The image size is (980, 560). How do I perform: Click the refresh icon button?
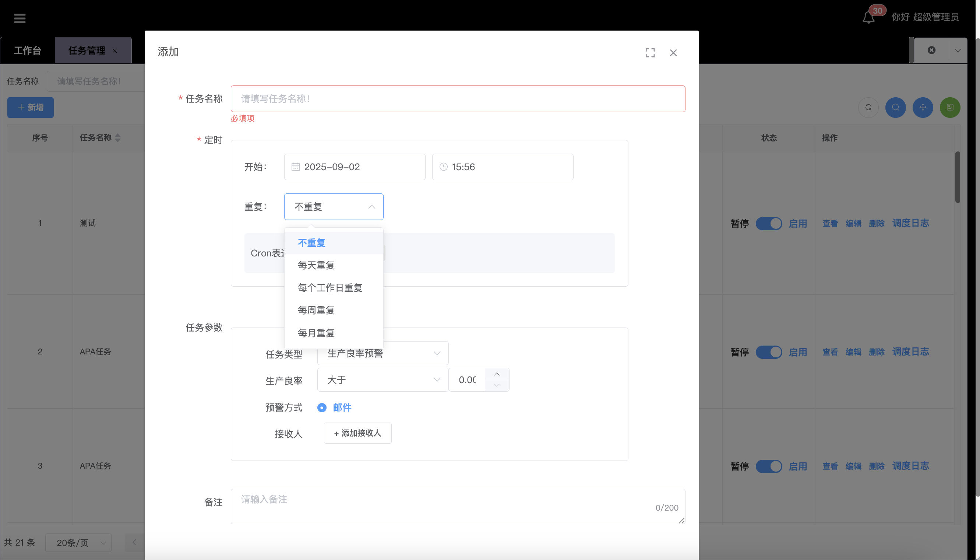pyautogui.click(x=868, y=107)
